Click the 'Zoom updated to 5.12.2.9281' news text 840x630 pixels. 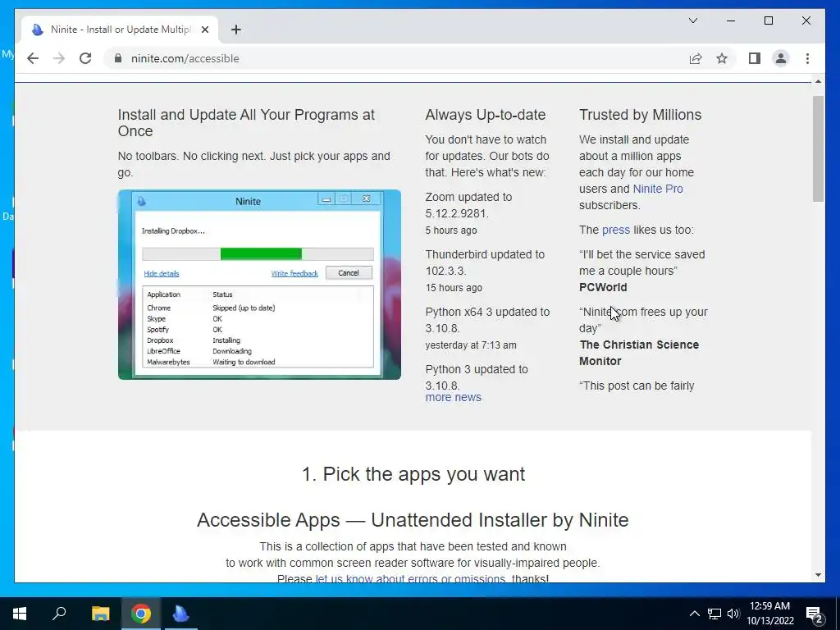(468, 205)
